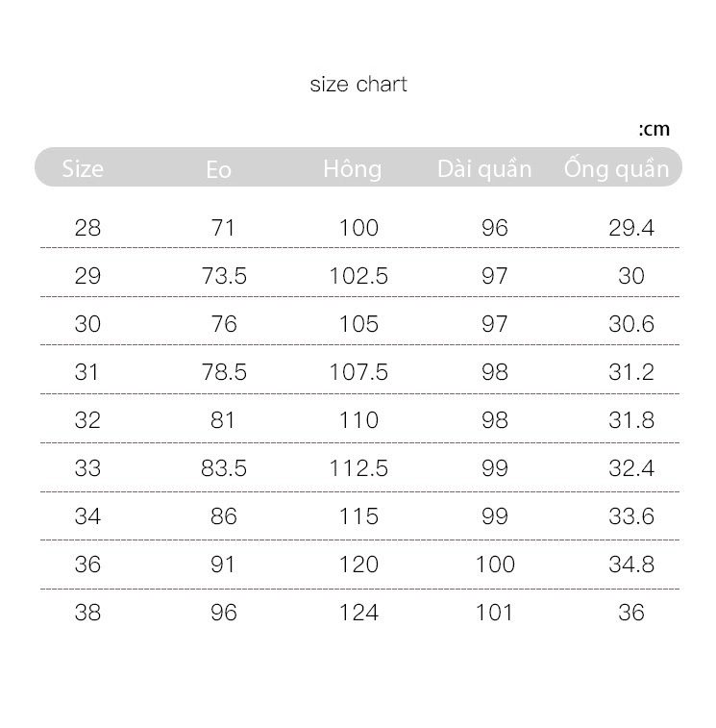This screenshot has width=716, height=728.
Task: Click the Hông column header
Action: click(x=352, y=168)
